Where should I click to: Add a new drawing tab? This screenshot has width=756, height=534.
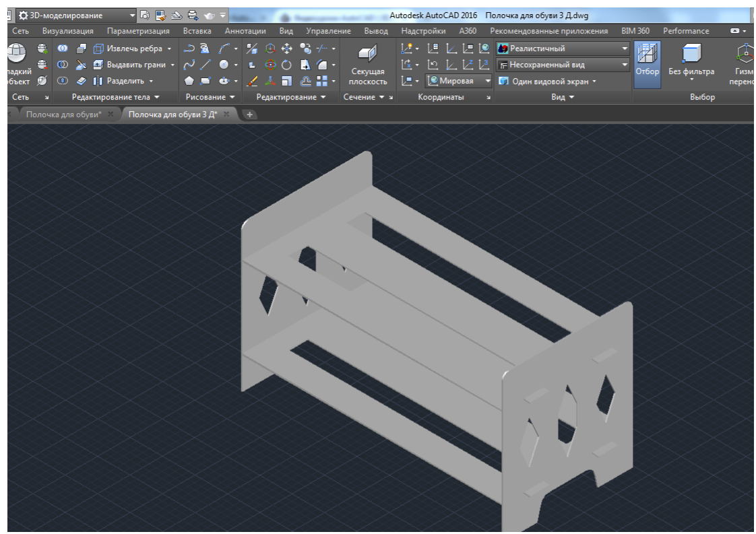250,114
